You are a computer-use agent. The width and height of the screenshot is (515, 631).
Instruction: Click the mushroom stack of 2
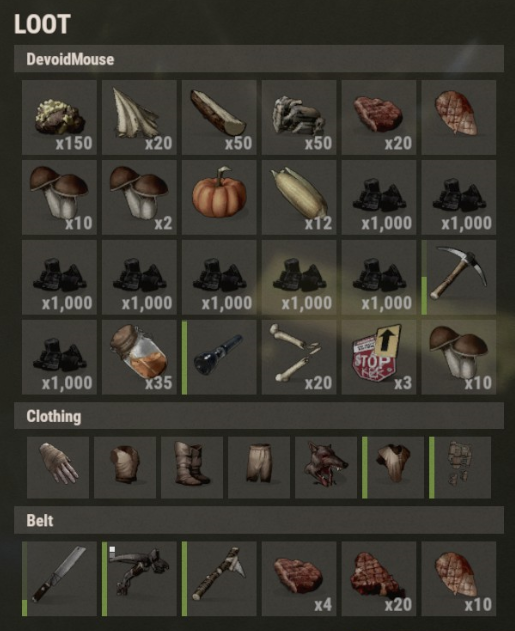pos(139,197)
